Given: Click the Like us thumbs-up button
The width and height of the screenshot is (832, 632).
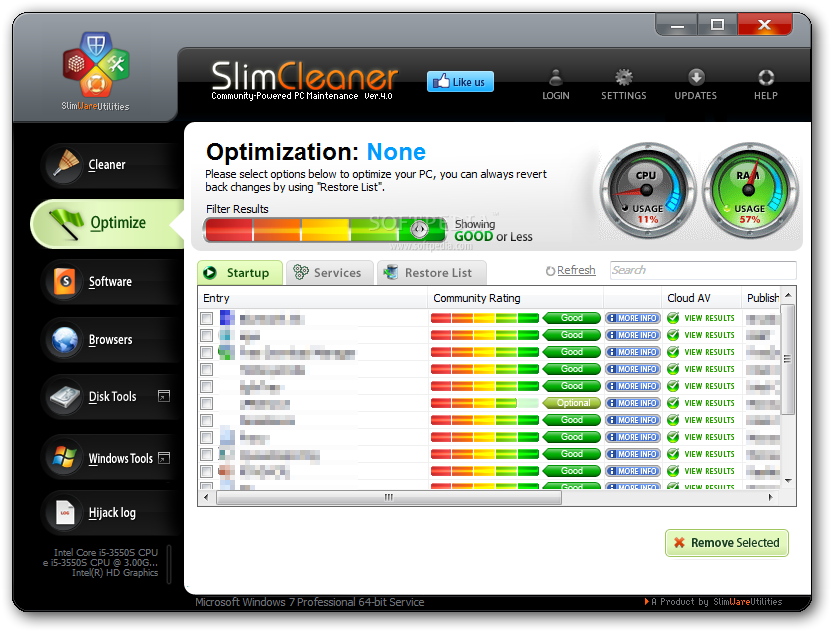Looking at the screenshot, I should pos(460,82).
